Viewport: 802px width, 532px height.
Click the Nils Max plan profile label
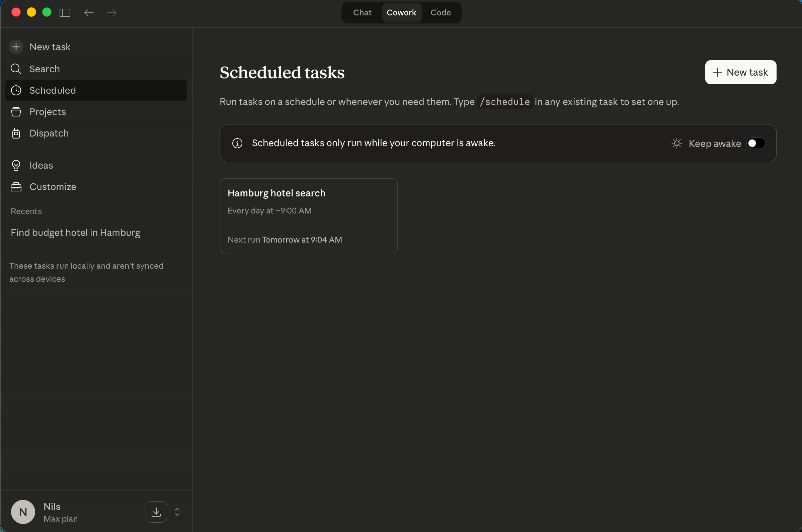point(60,512)
